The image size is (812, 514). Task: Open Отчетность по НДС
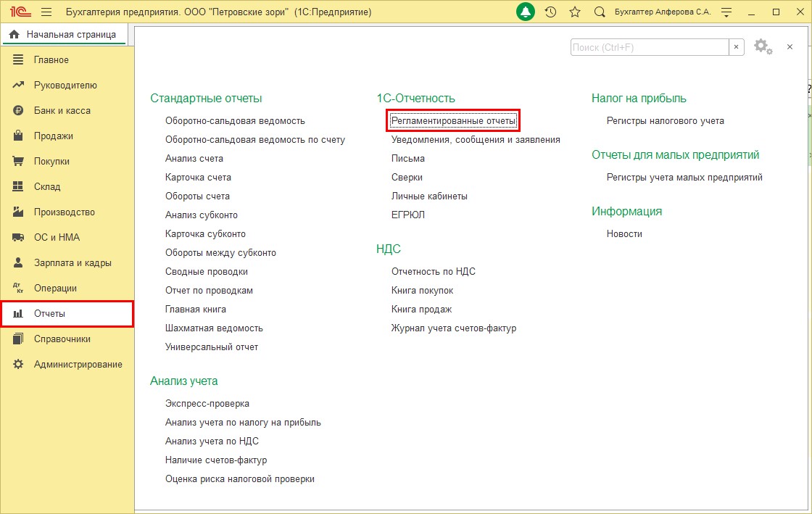click(433, 271)
